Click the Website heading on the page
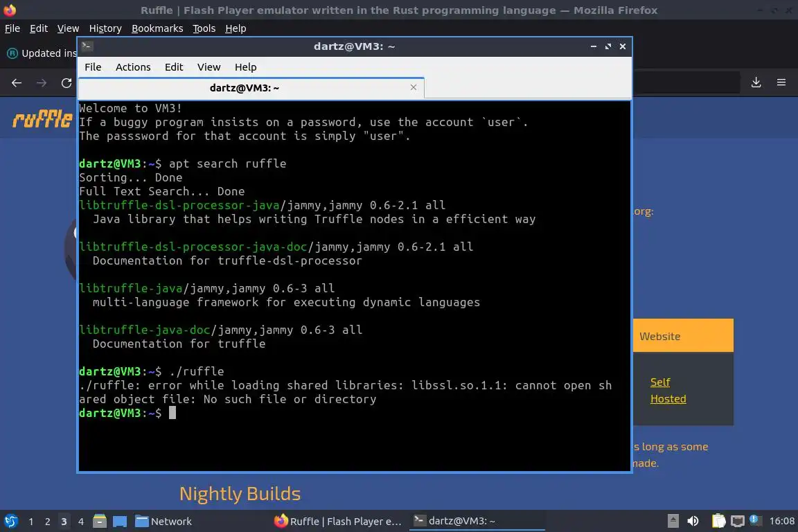The height and width of the screenshot is (532, 798). (x=659, y=336)
